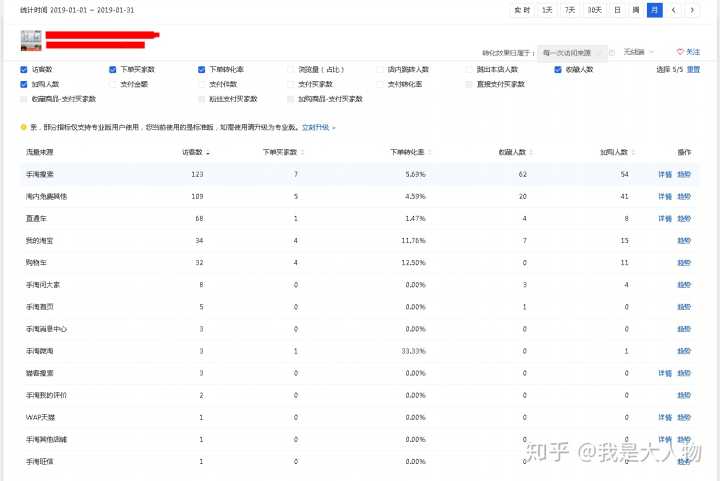Click the heart icon to follow product
This screenshot has width=720, height=481.
681,51
